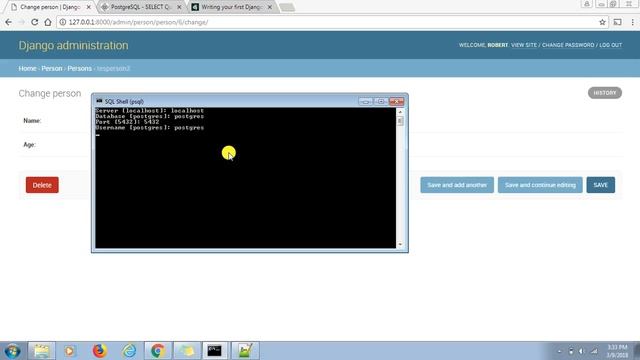This screenshot has height=360, width=640.
Task: Open the Windows Start button
Action: [12, 351]
